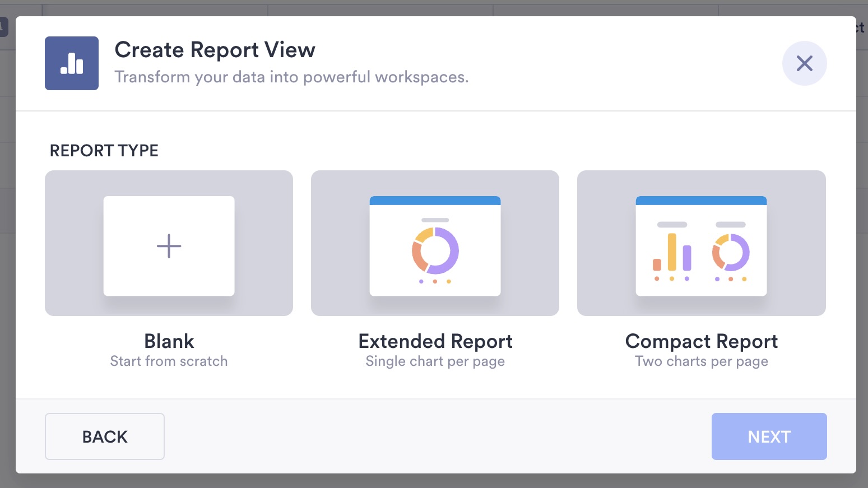Click the blue bar chart report icon
This screenshot has width=868, height=488.
[x=72, y=63]
